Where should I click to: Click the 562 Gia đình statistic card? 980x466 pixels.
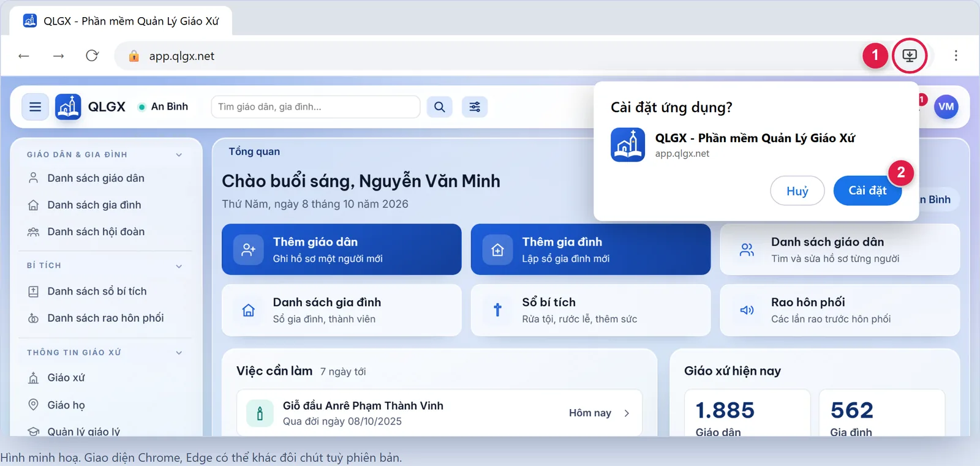(x=882, y=413)
